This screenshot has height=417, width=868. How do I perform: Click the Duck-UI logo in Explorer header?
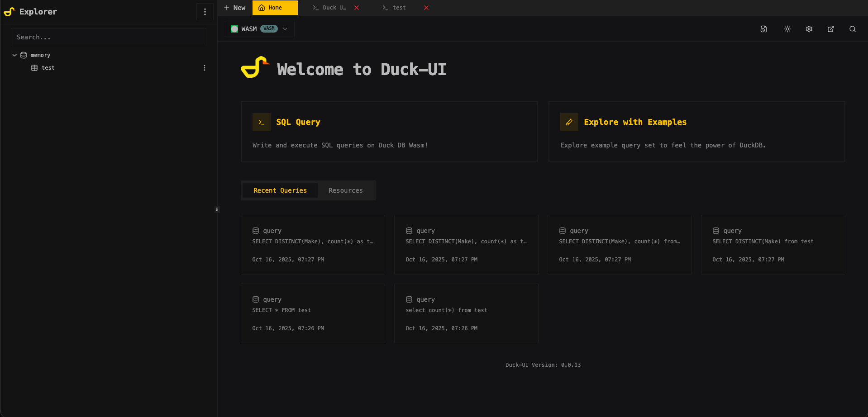(9, 12)
